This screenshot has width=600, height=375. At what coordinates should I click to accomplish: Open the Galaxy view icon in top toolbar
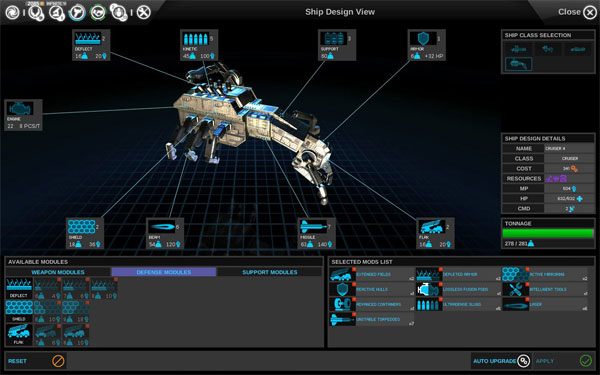(12, 13)
